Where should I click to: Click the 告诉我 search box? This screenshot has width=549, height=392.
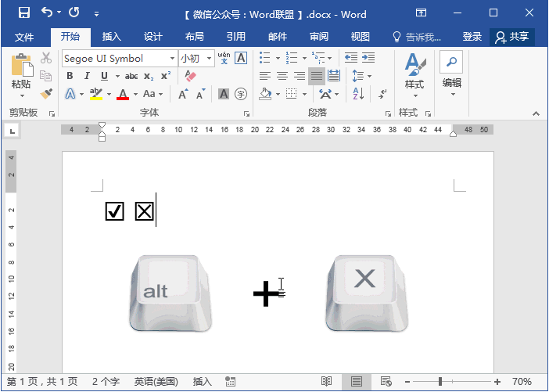(417, 37)
